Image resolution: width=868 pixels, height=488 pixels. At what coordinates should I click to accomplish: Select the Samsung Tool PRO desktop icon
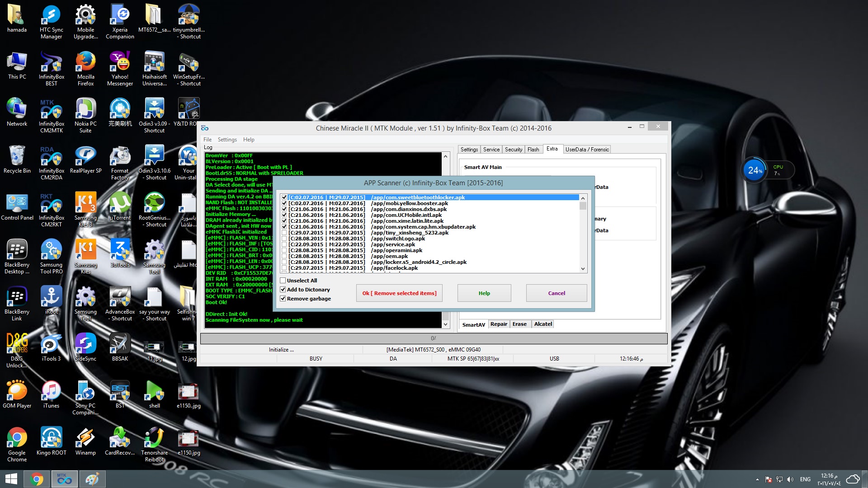[51, 257]
